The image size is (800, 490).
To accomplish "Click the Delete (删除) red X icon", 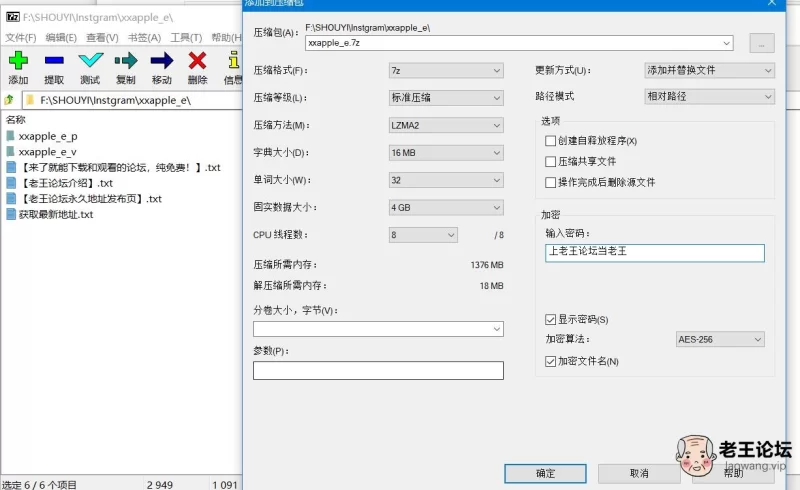I will click(x=197, y=60).
